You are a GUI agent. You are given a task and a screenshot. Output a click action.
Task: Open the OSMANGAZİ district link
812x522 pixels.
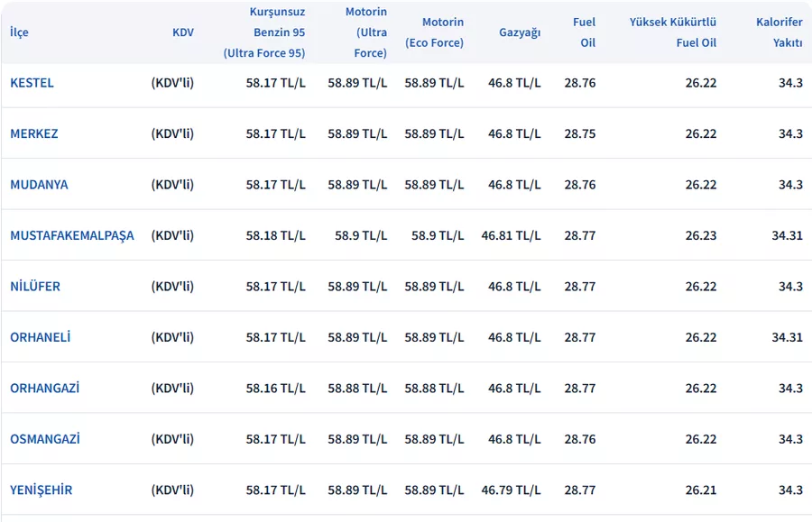click(44, 439)
